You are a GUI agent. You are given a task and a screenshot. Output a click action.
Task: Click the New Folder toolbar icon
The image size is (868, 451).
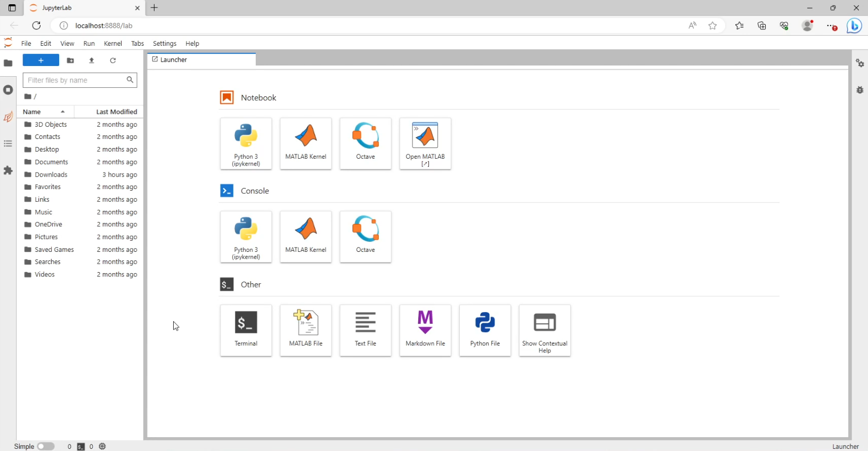70,61
